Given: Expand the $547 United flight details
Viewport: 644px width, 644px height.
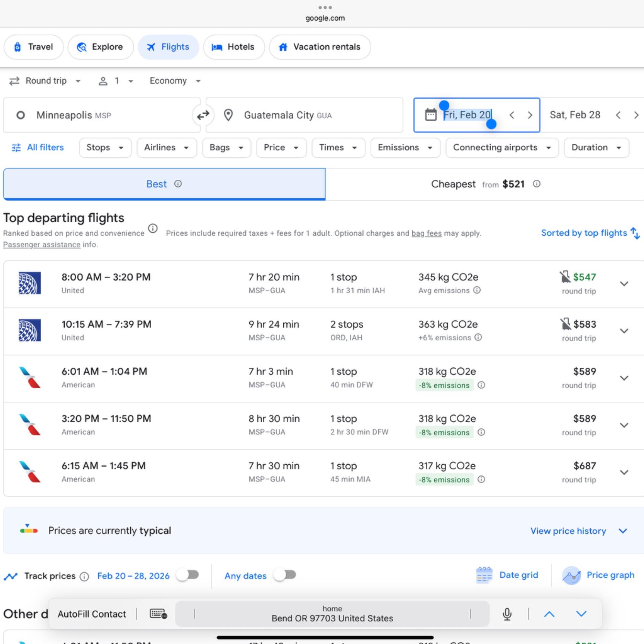Looking at the screenshot, I should (624, 284).
